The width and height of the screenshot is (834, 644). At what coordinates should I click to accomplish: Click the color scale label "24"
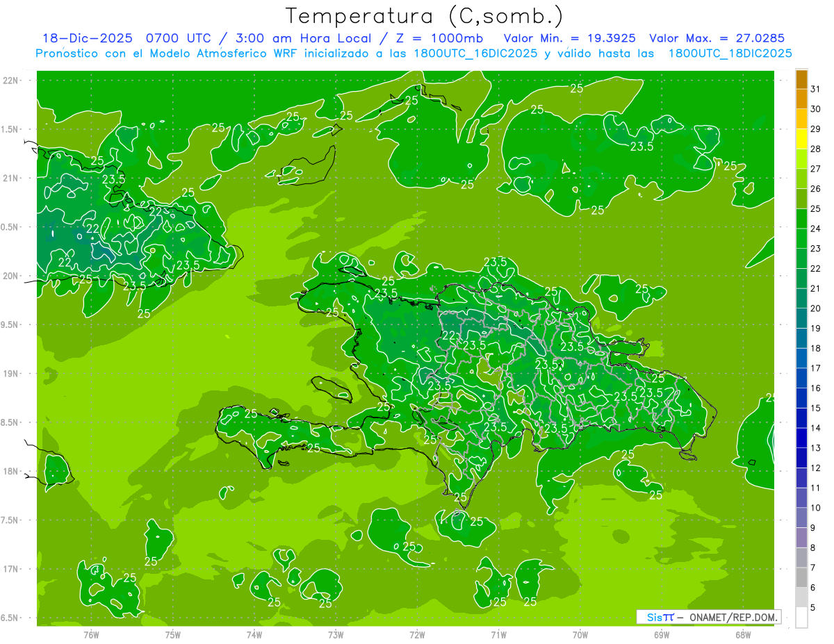[x=815, y=229]
